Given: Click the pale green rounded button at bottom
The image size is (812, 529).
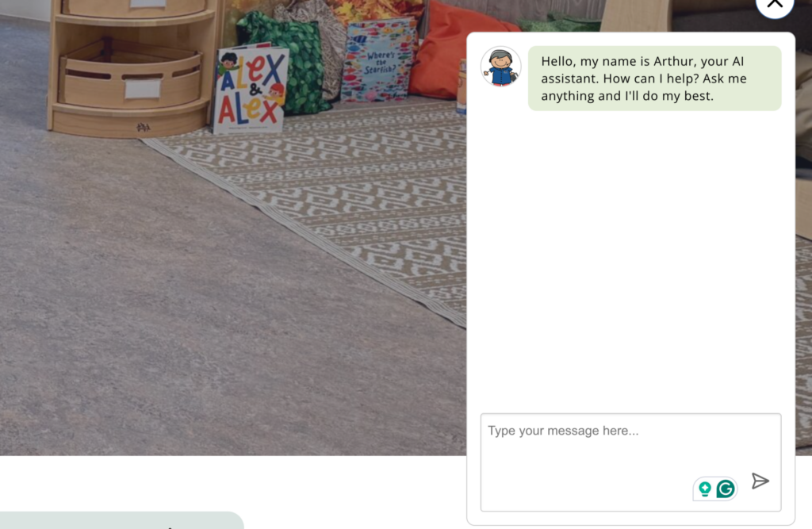Looking at the screenshot, I should pyautogui.click(x=121, y=520).
